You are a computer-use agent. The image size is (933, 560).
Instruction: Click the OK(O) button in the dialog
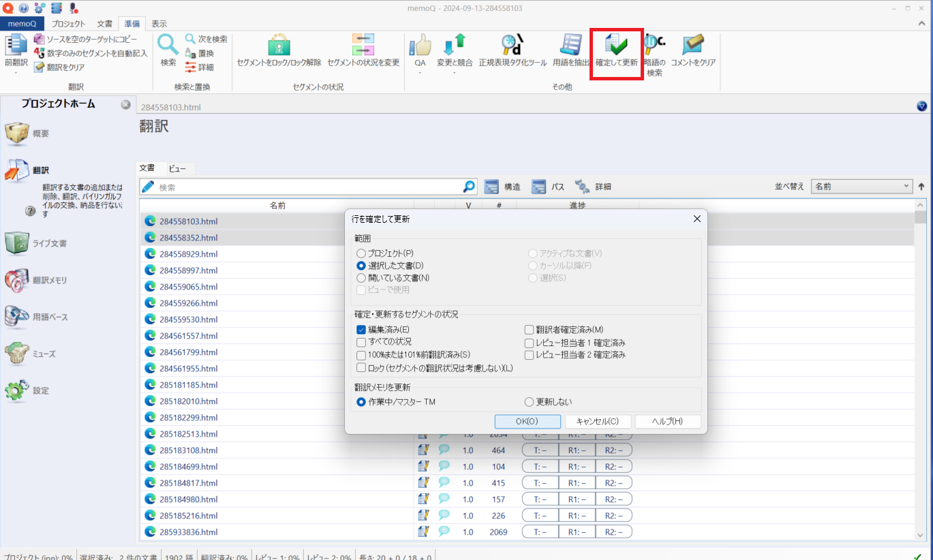527,421
